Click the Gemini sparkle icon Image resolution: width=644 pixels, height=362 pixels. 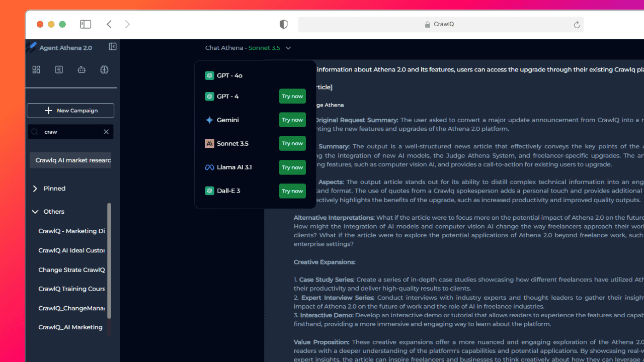[209, 120]
